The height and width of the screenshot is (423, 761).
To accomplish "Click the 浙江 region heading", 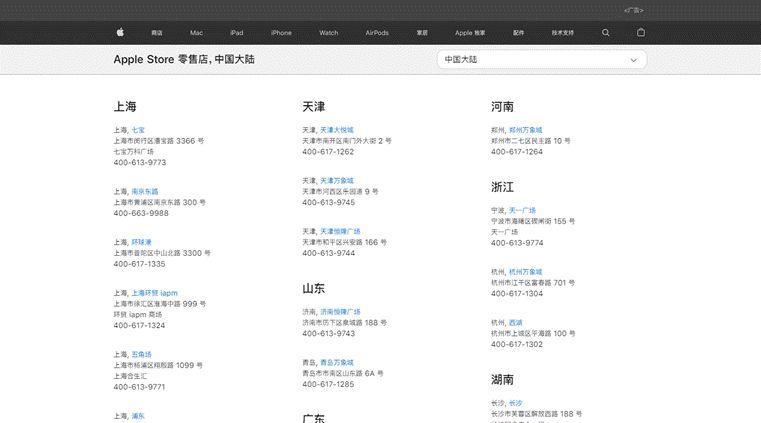I will [502, 187].
